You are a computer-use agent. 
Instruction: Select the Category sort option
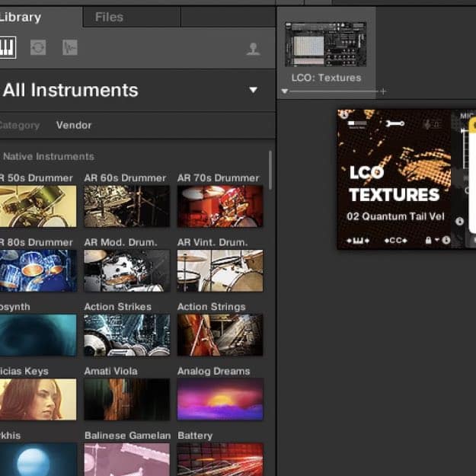coord(20,125)
